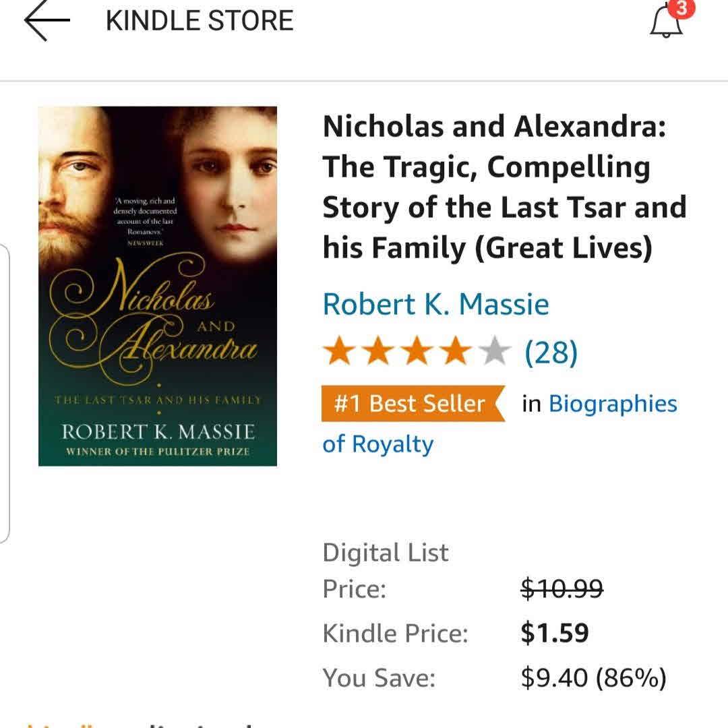
Task: Open Biographies of Royalty category link
Action: (x=612, y=404)
